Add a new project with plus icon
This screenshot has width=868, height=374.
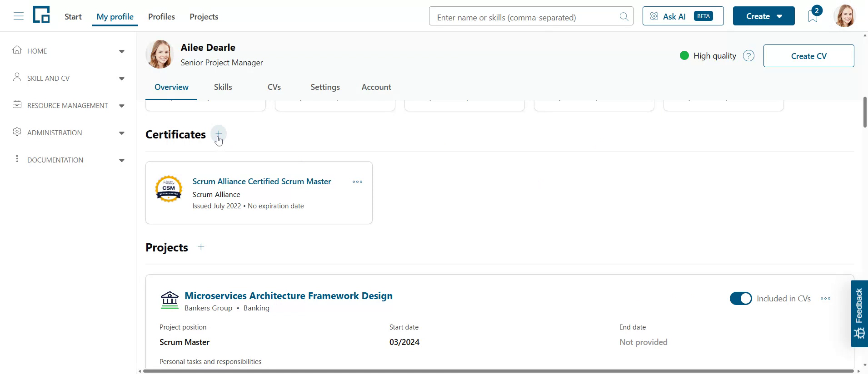coord(201,247)
